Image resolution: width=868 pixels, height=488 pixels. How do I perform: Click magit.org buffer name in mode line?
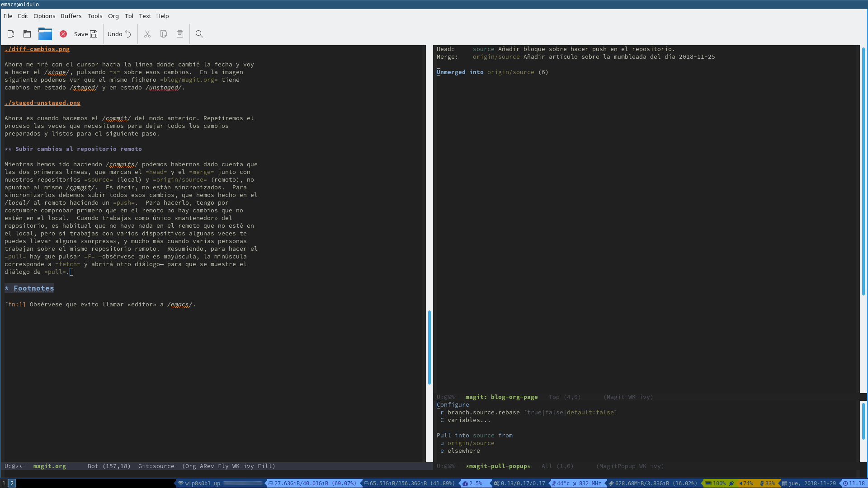coord(50,466)
